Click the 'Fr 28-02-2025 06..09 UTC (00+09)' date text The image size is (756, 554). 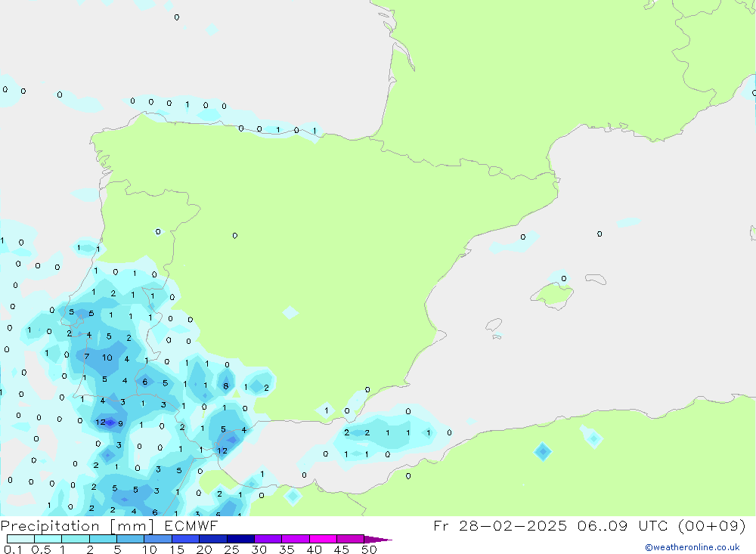590,526
